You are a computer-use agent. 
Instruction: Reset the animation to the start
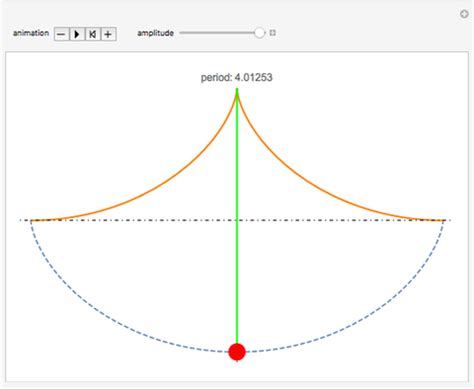pyautogui.click(x=93, y=34)
